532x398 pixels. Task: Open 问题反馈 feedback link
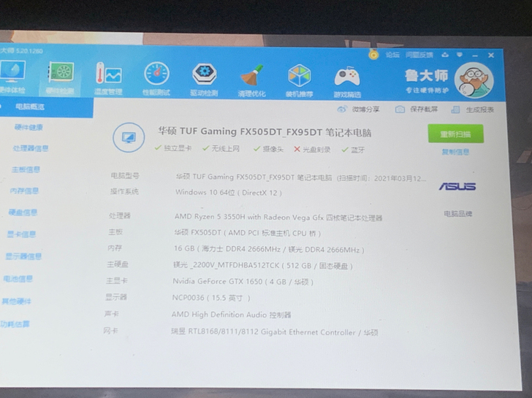419,55
